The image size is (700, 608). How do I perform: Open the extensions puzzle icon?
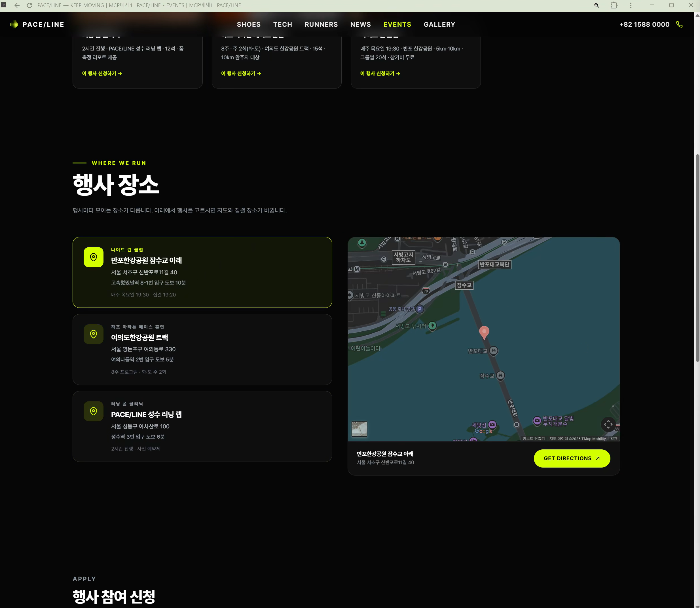pos(614,5)
